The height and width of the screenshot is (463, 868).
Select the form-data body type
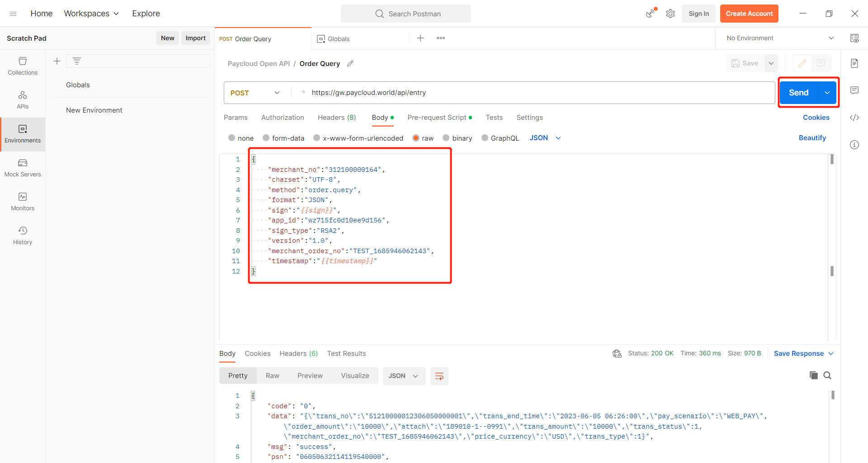pyautogui.click(x=283, y=138)
